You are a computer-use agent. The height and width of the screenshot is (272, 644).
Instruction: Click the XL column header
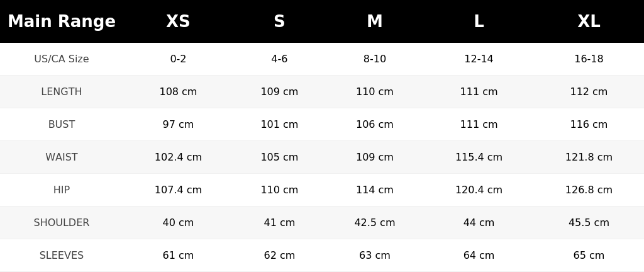(x=589, y=21)
